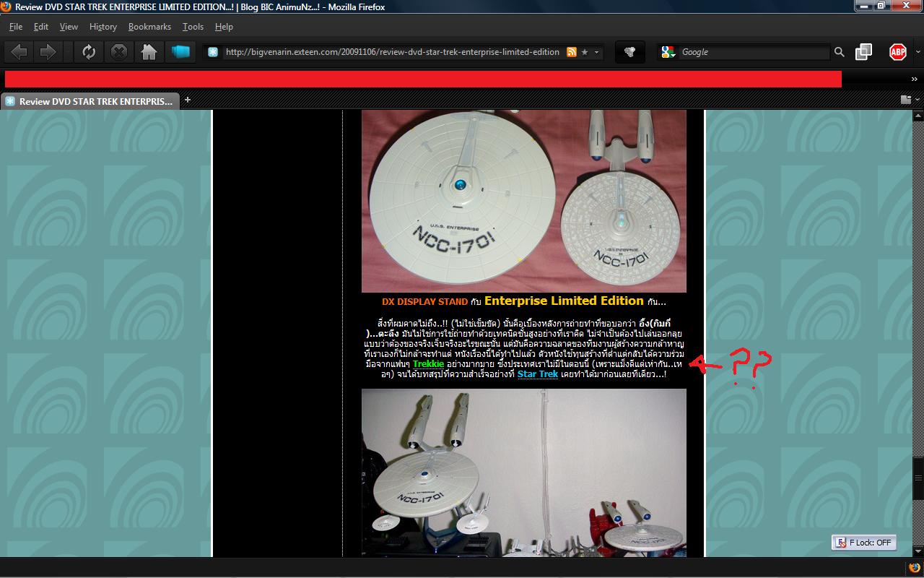Viewport: 924px width, 578px height.
Task: Show more bookmarks toolbar items chevron
Action: 915,79
